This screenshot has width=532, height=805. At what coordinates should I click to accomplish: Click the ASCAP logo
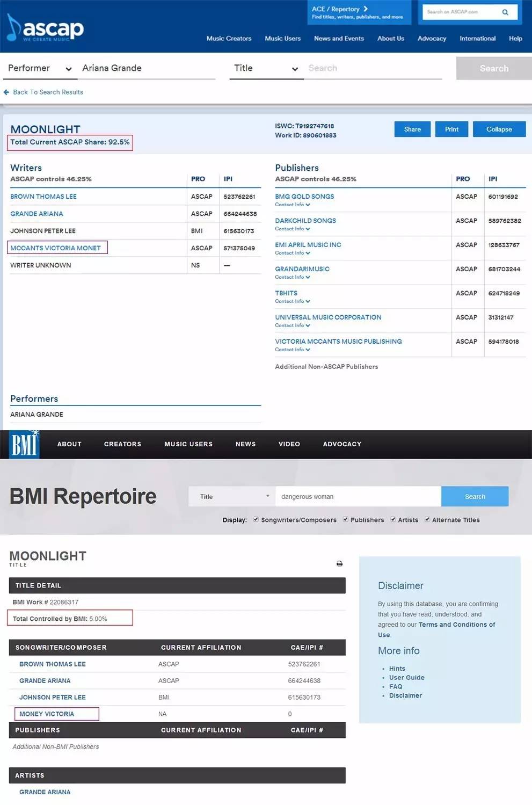pos(45,27)
